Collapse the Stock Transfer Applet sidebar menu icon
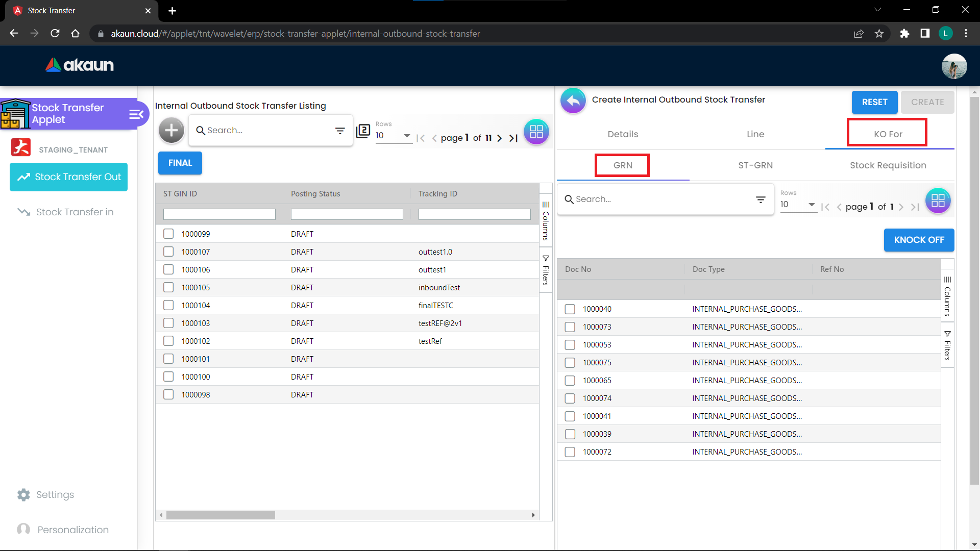The height and width of the screenshot is (551, 980). click(x=136, y=114)
